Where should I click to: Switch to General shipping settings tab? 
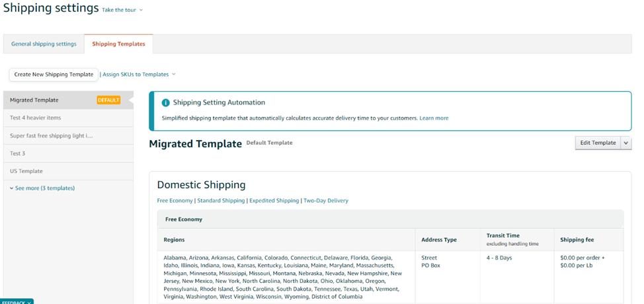tap(44, 44)
